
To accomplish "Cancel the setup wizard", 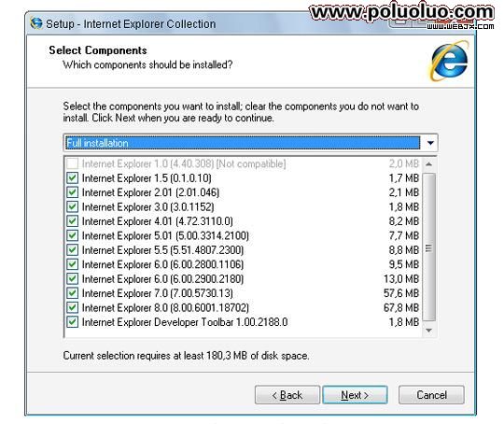I will tap(431, 395).
